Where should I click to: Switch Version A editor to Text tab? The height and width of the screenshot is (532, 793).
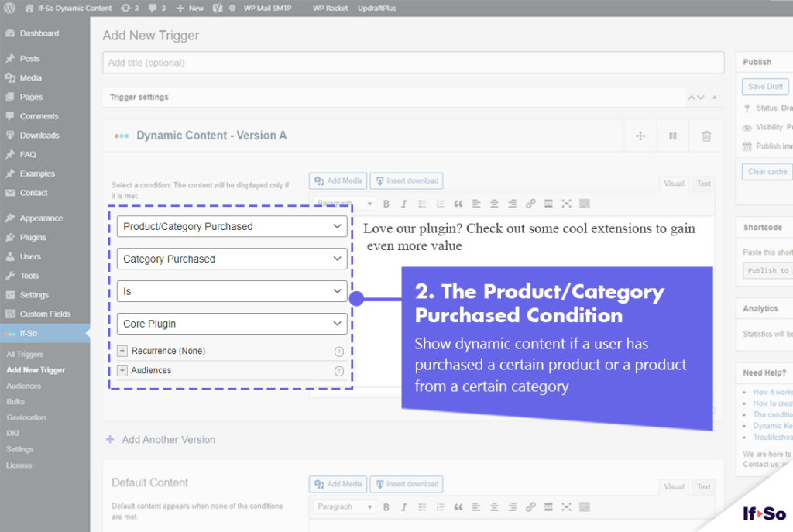(x=703, y=184)
